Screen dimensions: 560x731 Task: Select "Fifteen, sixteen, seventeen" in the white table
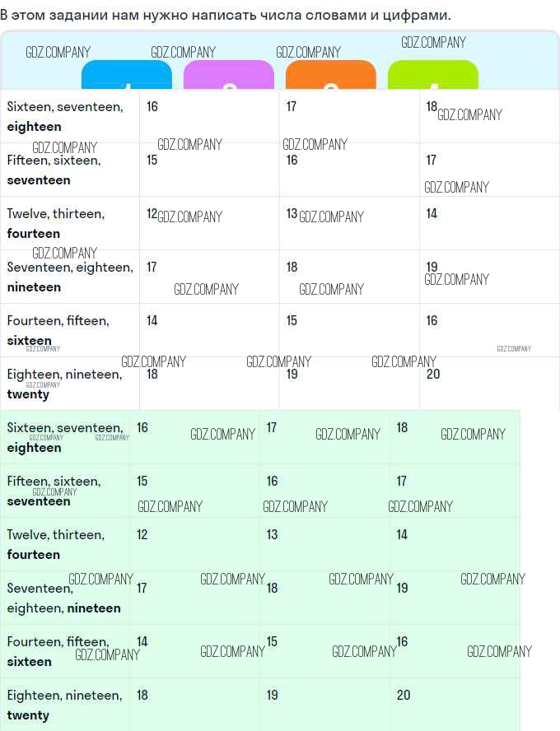pyautogui.click(x=54, y=170)
